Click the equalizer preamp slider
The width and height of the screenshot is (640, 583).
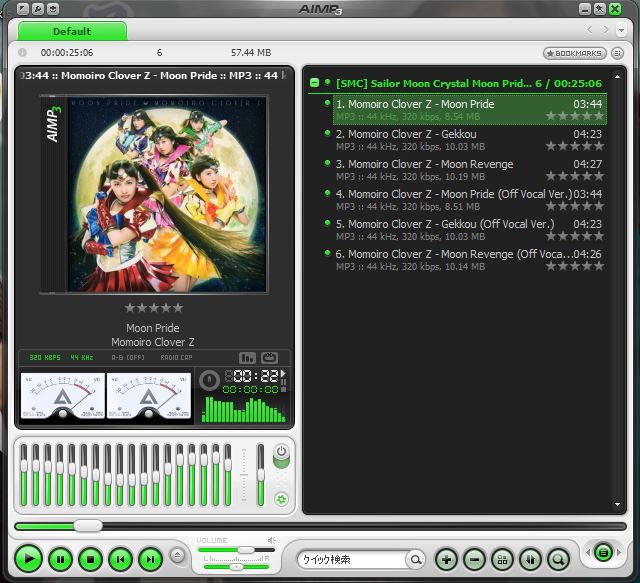(260, 475)
